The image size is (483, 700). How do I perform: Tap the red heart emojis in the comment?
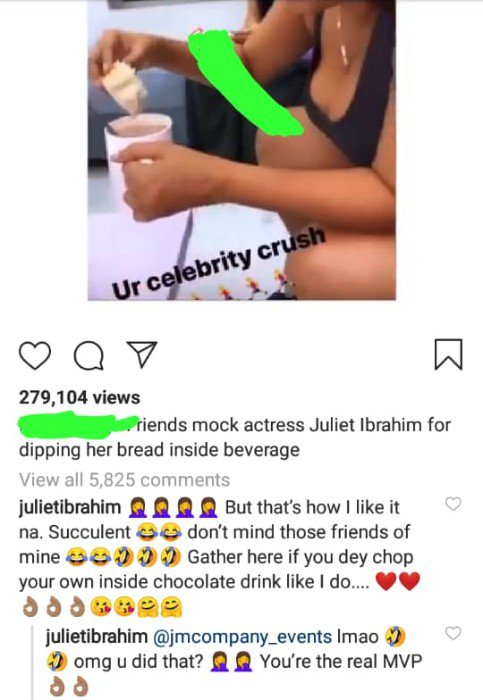coord(398,581)
